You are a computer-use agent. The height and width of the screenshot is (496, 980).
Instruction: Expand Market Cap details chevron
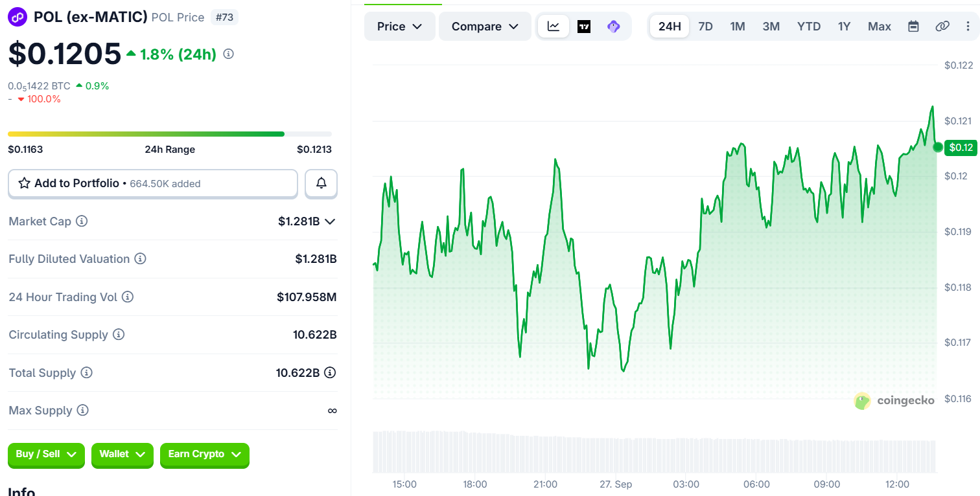point(330,221)
